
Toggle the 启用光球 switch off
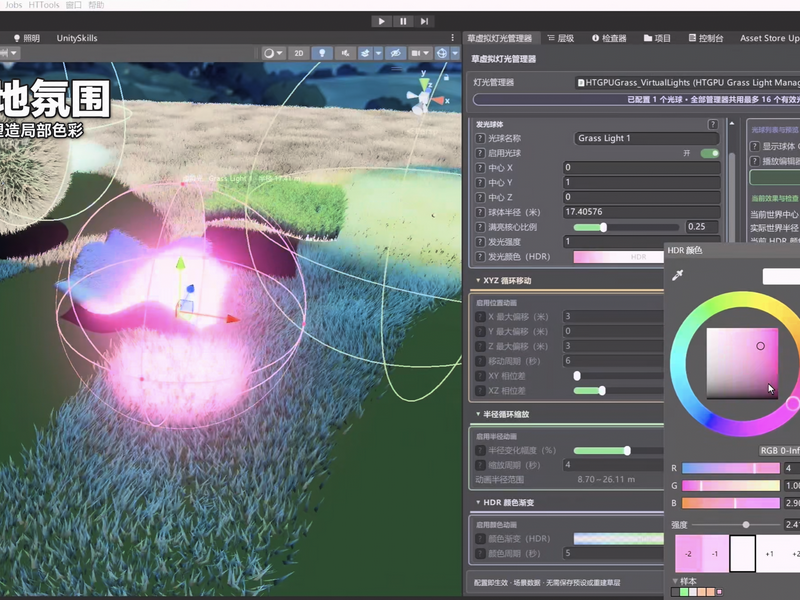(x=710, y=153)
